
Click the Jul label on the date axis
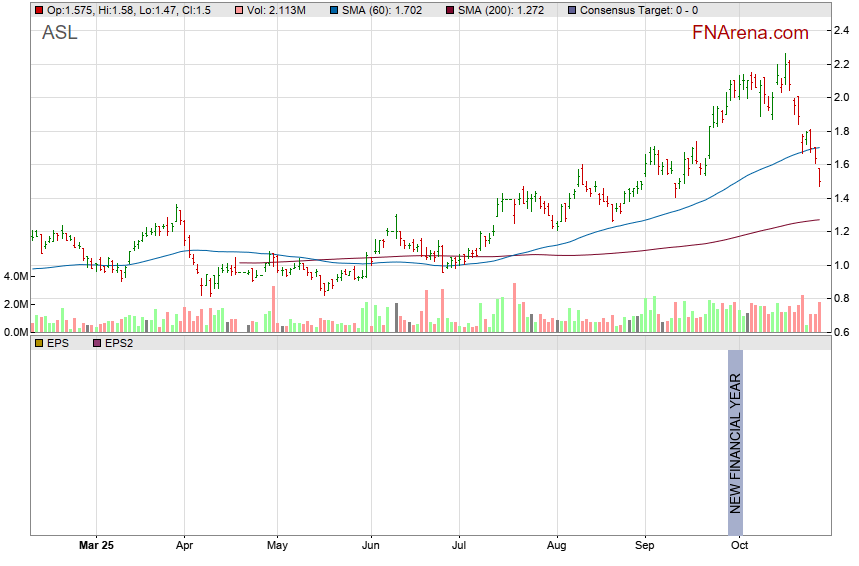459,546
